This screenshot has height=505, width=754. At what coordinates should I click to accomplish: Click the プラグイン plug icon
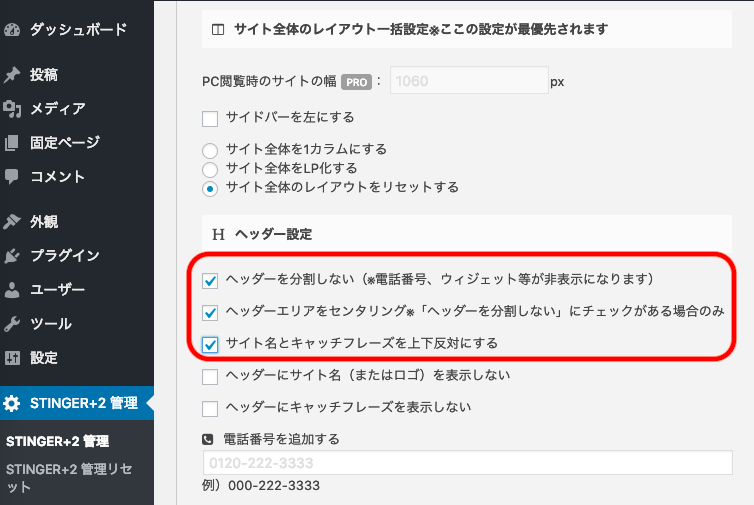[x=12, y=256]
